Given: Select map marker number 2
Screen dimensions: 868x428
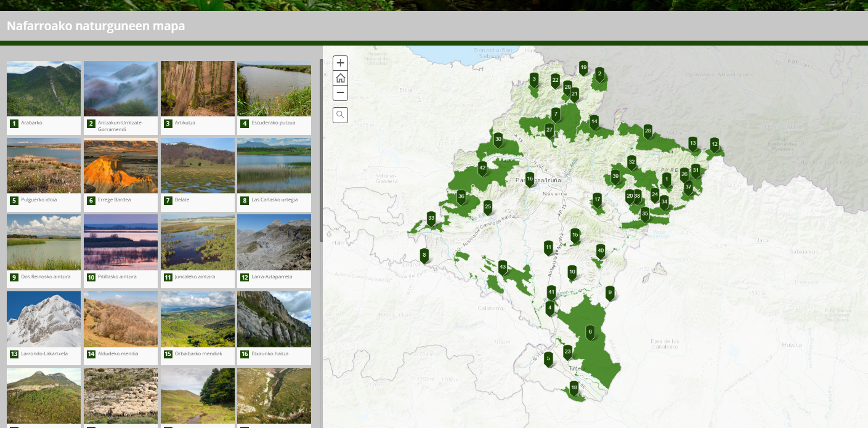Looking at the screenshot, I should (599, 74).
